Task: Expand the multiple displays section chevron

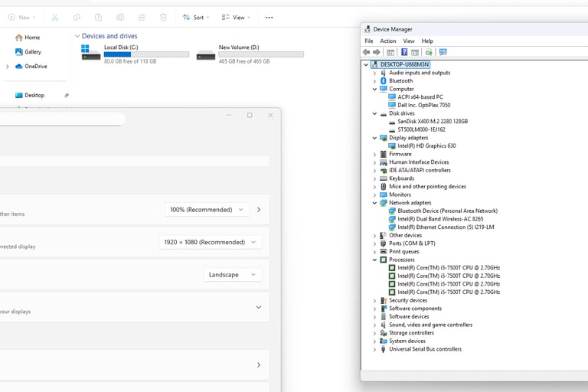Action: point(259,307)
